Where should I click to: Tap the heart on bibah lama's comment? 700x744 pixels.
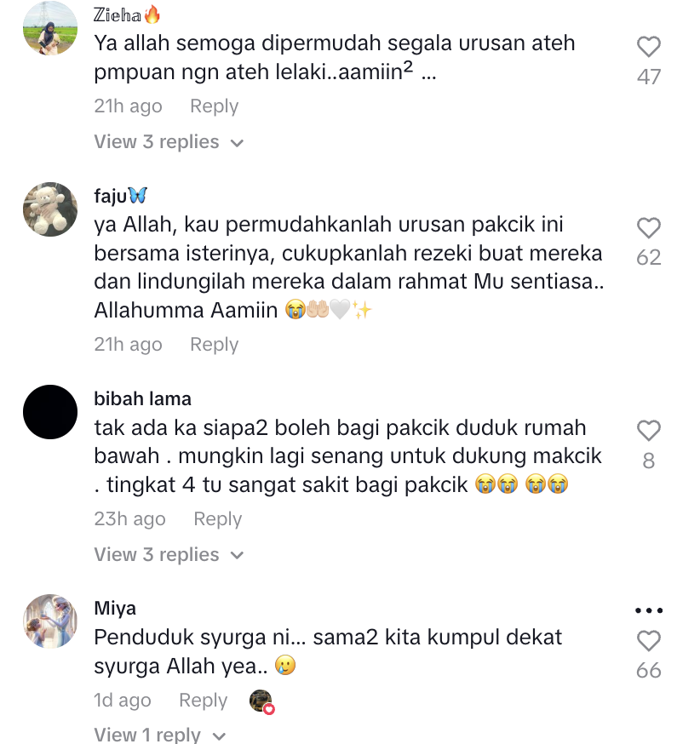(x=648, y=431)
